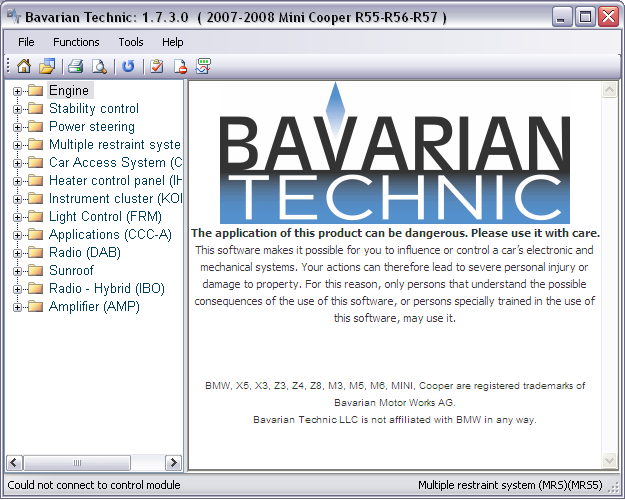Click tree panel scroll right arrow
This screenshot has height=500, width=625.
tap(173, 463)
